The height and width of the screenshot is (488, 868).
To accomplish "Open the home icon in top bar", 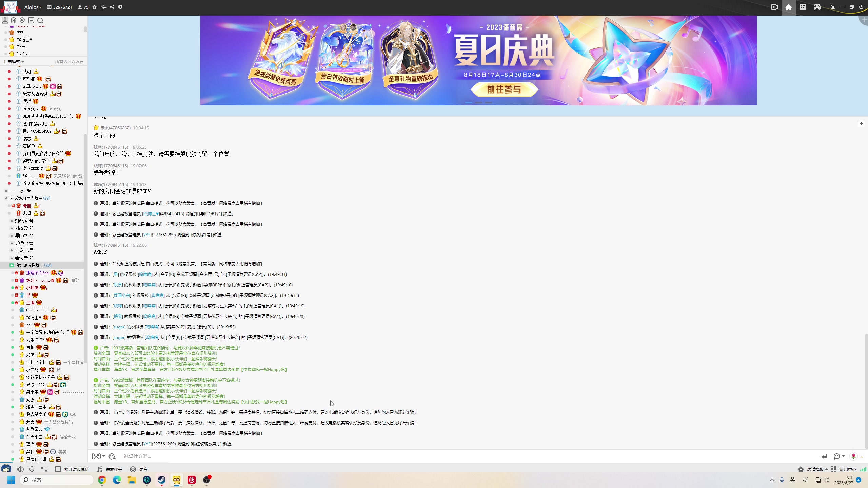I will pyautogui.click(x=789, y=7).
